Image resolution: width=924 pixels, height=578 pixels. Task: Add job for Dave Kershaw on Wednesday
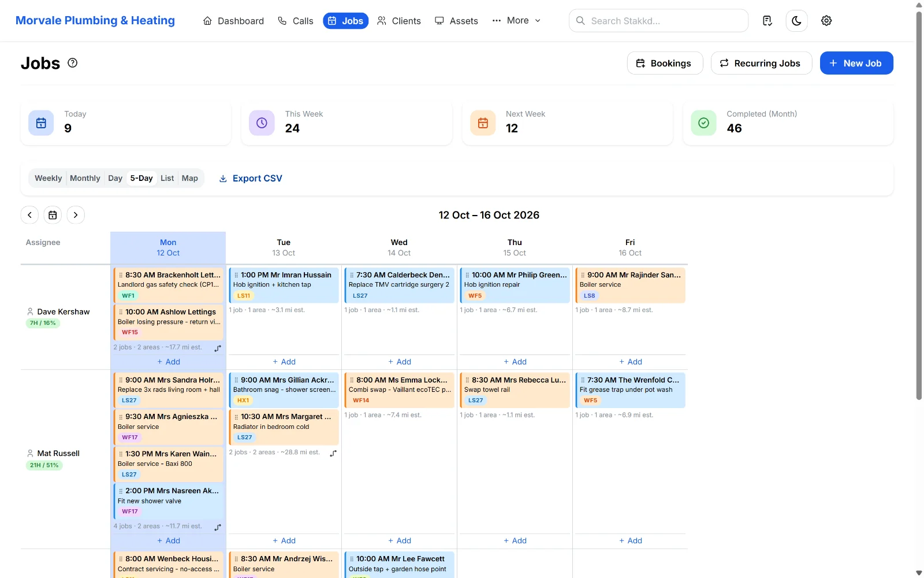coord(399,362)
